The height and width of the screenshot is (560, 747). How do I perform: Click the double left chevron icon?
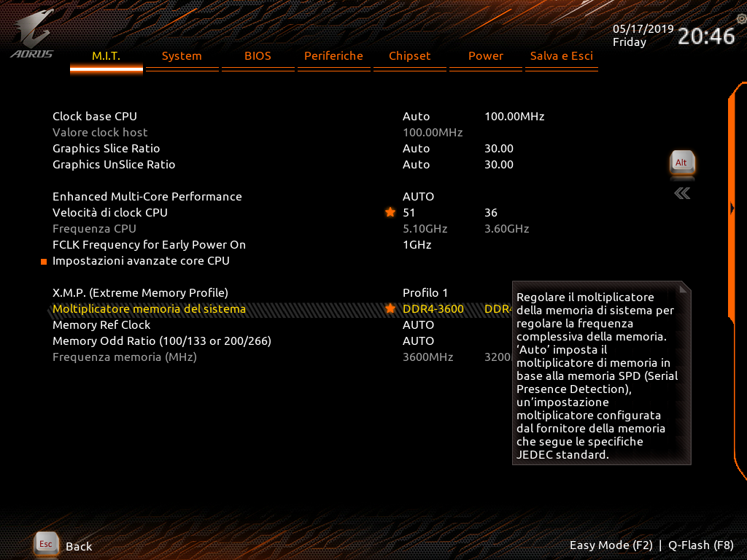(682, 193)
